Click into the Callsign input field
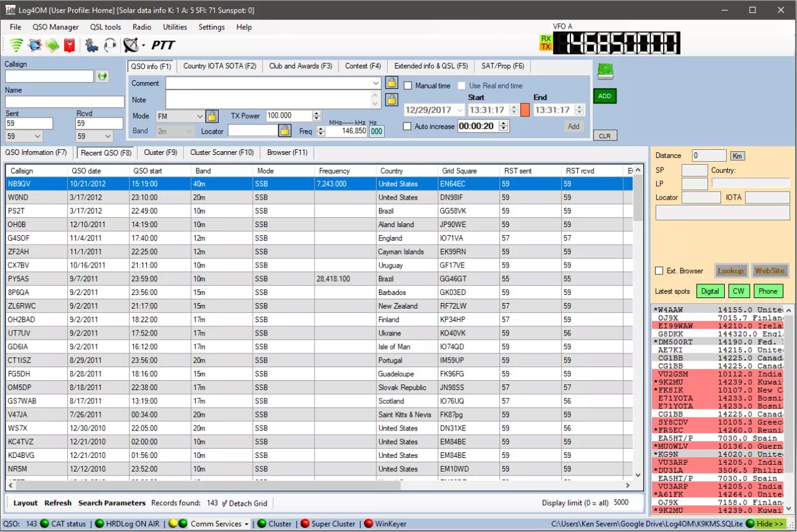Image resolution: width=797 pixels, height=532 pixels. [x=49, y=76]
